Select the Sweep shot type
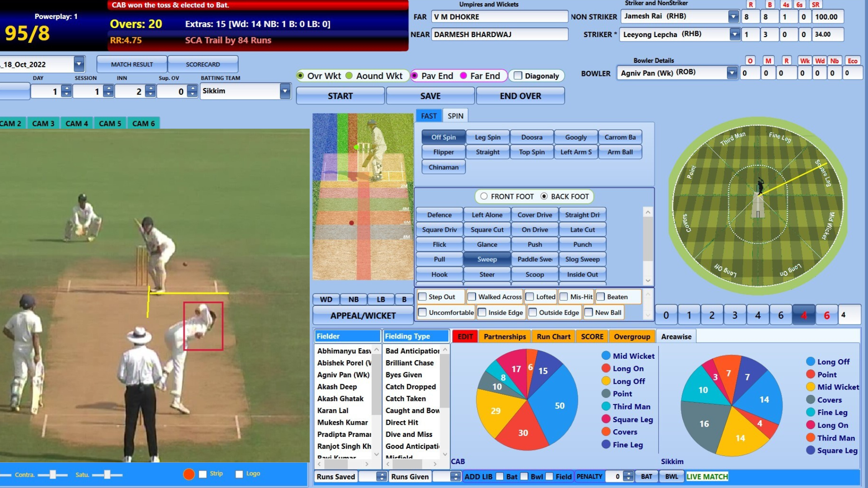Image resolution: width=868 pixels, height=488 pixels. click(x=486, y=259)
